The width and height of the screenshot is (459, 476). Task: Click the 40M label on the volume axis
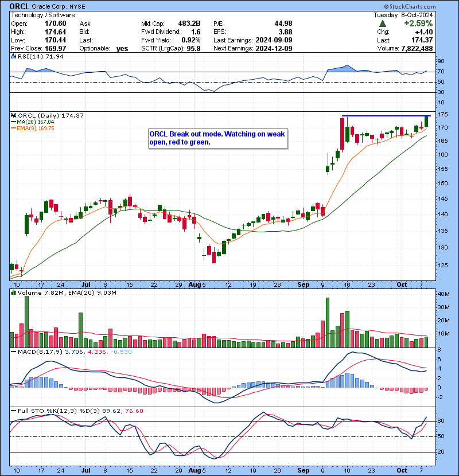click(444, 294)
